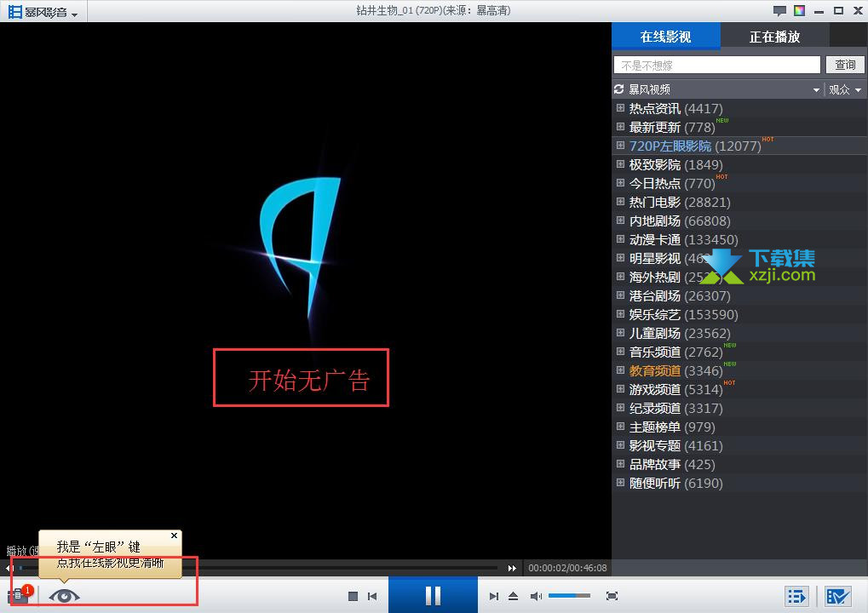Click the 查询 search button
This screenshot has height=613, width=868.
coord(845,66)
